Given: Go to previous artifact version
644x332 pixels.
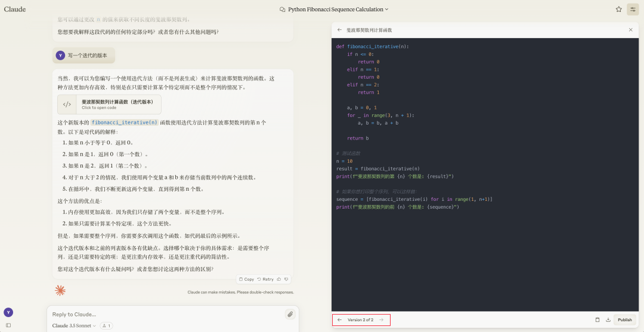Looking at the screenshot, I should [339, 319].
